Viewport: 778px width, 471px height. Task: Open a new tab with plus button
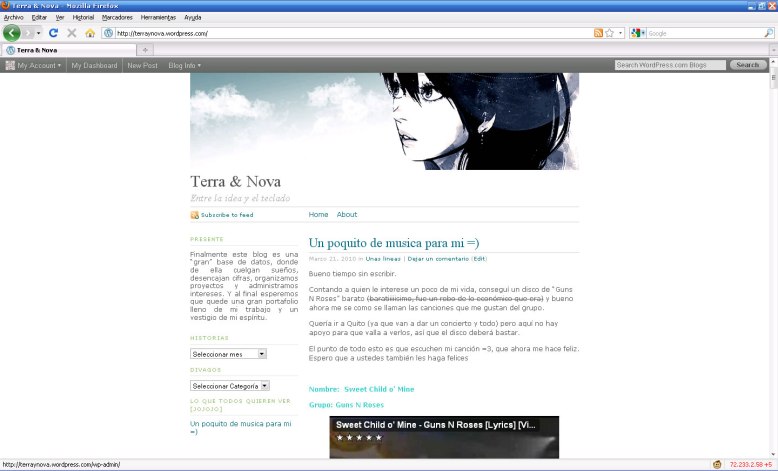[145, 50]
